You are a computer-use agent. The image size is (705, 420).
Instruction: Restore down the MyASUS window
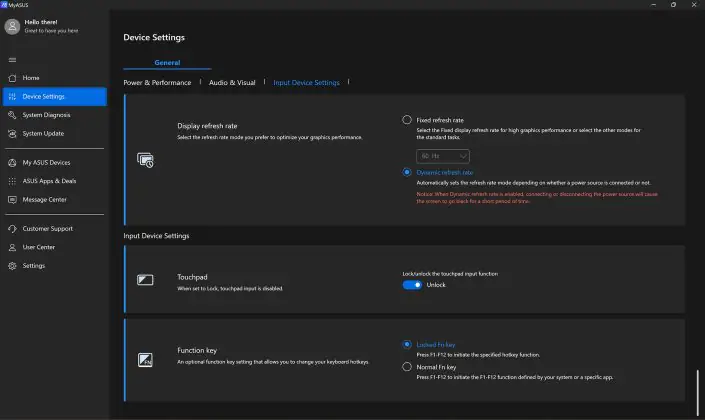click(674, 4)
